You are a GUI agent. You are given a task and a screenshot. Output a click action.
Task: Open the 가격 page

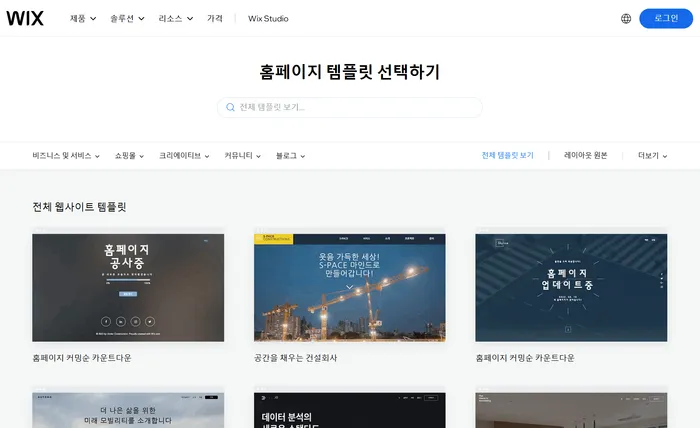[215, 18]
